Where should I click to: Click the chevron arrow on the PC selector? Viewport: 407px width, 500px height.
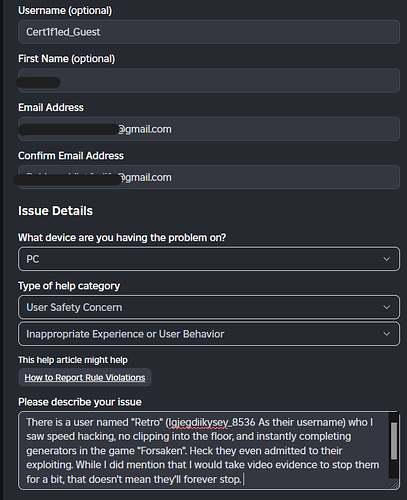pos(387,259)
